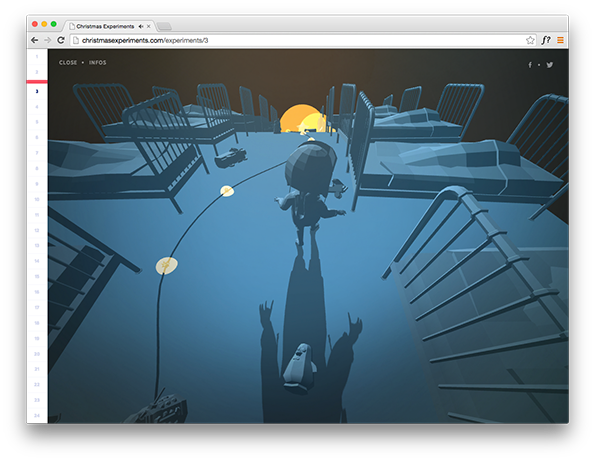Go to experiment day 23 in sidebar

[37, 400]
